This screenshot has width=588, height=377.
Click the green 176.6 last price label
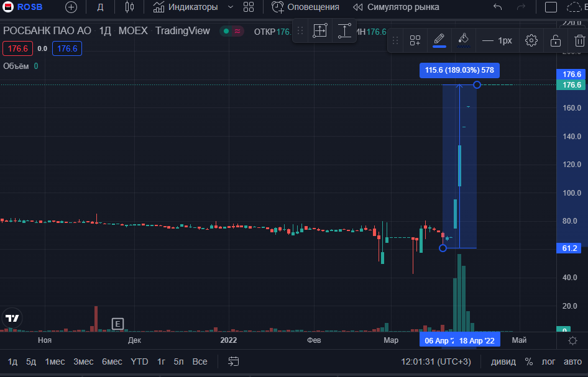569,84
